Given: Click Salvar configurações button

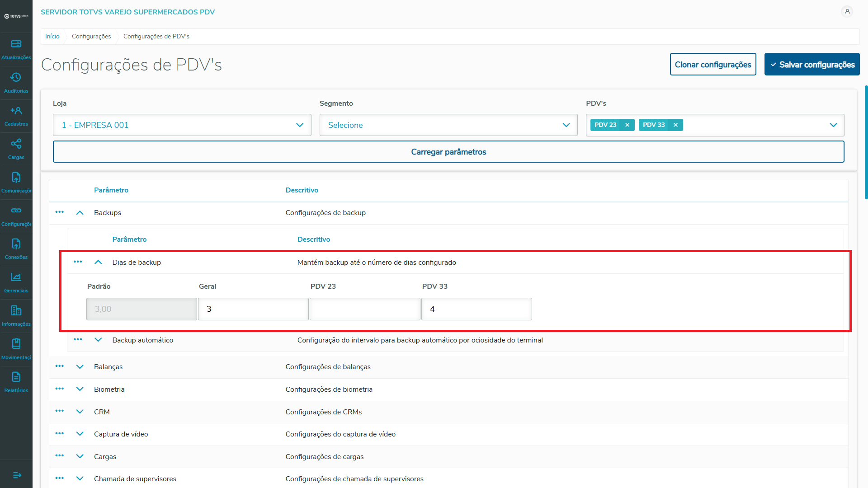Looking at the screenshot, I should point(812,65).
